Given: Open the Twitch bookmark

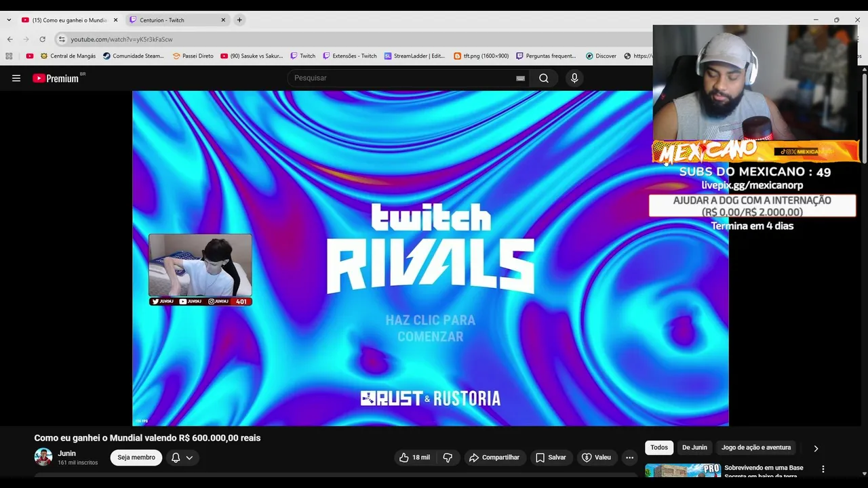Looking at the screenshot, I should click(x=303, y=56).
